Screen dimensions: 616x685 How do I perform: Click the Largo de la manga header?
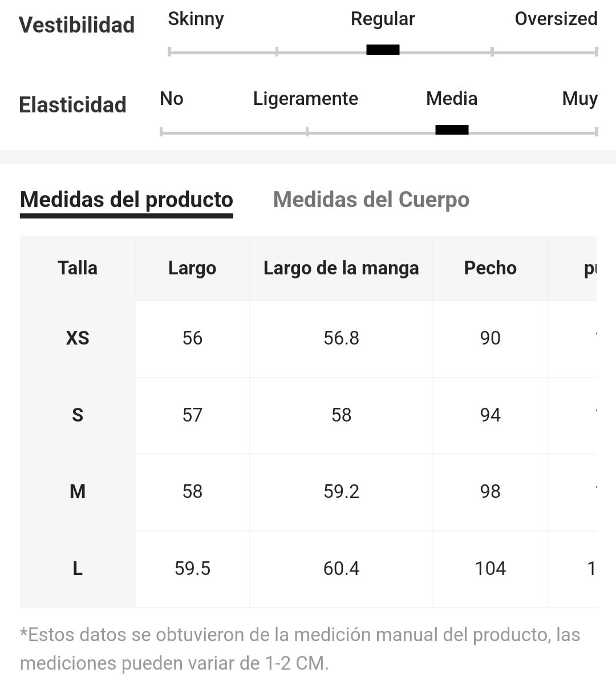point(341,268)
